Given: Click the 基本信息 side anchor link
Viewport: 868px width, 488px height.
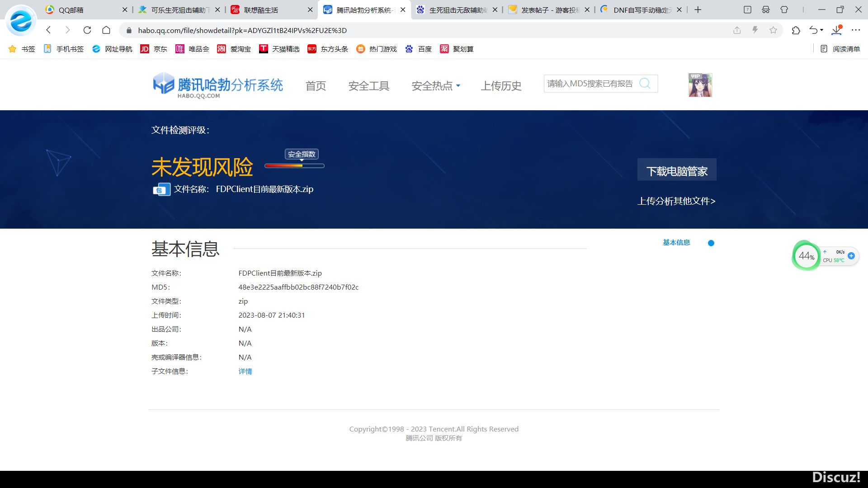Looking at the screenshot, I should point(676,243).
